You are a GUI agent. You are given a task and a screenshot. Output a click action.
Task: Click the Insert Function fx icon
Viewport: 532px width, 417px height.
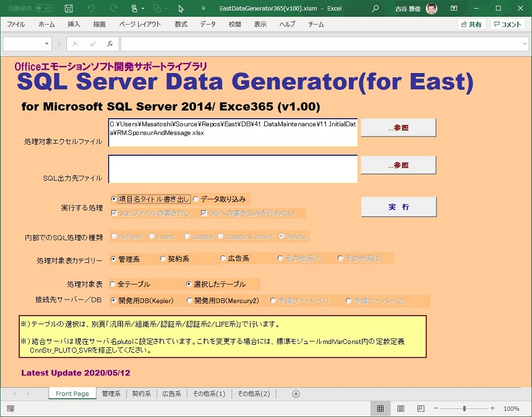(x=110, y=44)
